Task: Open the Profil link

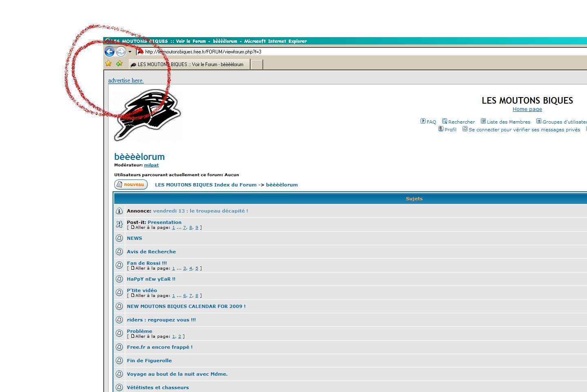Action: pyautogui.click(x=450, y=130)
